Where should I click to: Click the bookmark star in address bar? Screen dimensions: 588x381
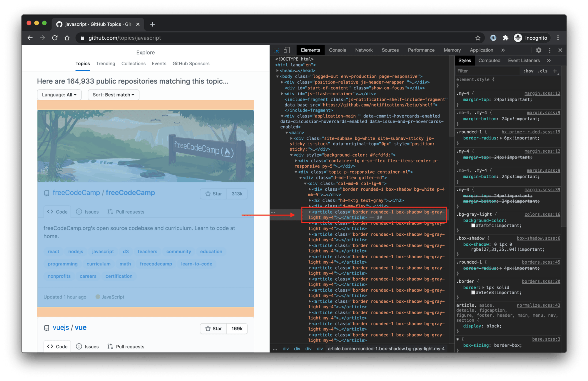coord(478,38)
